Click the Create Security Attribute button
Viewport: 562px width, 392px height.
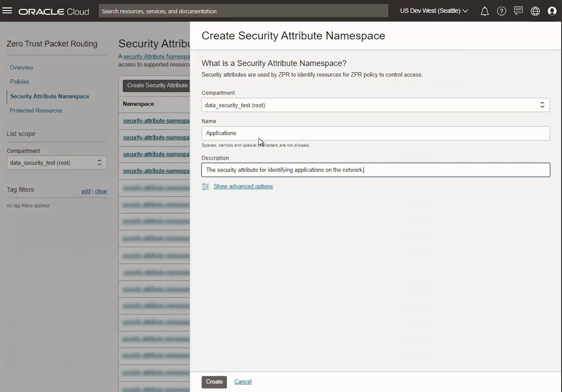[157, 85]
